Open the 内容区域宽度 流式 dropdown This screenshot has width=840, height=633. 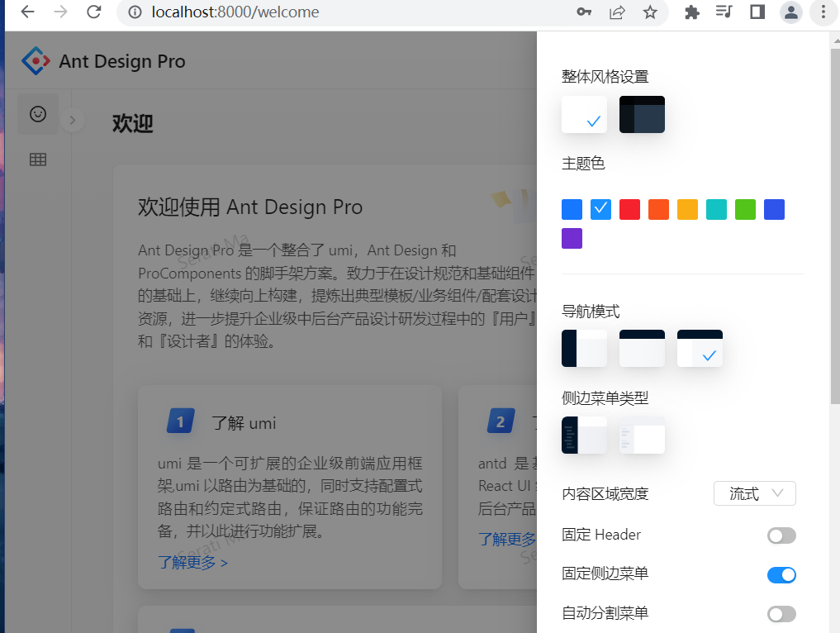pos(754,493)
